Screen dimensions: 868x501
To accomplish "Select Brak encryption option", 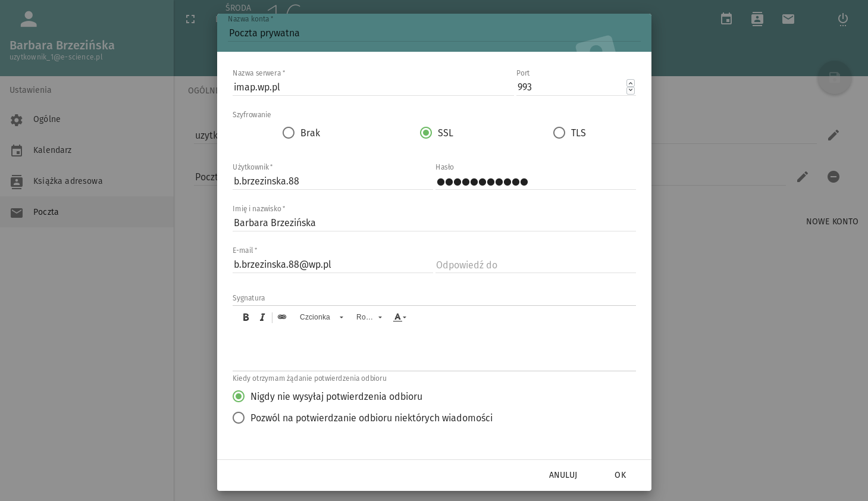I will 301,133.
